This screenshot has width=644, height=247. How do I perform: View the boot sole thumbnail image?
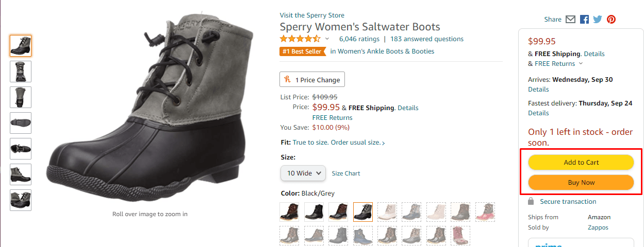click(x=21, y=123)
